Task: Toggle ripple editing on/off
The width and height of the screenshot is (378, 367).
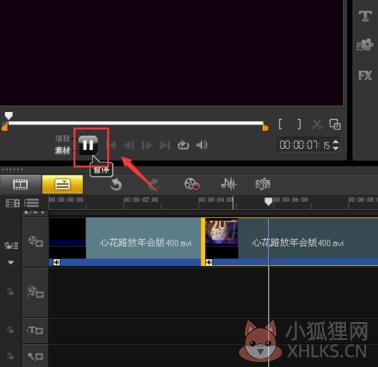Action: pos(11,246)
